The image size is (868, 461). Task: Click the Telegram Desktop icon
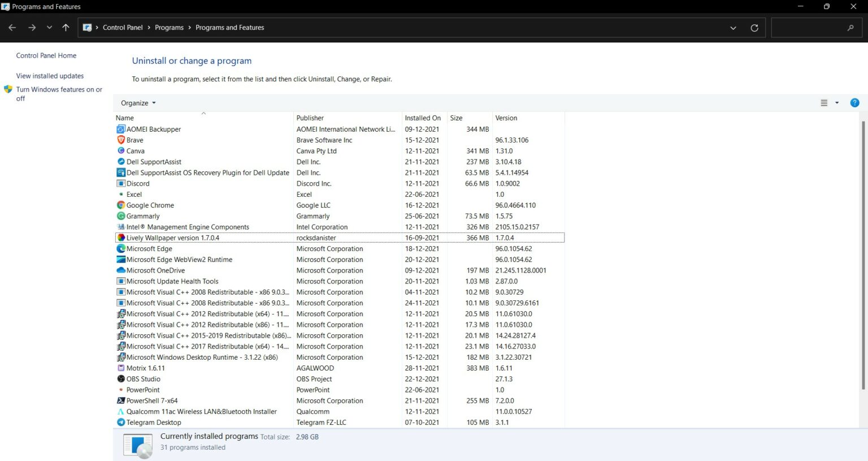pyautogui.click(x=120, y=423)
